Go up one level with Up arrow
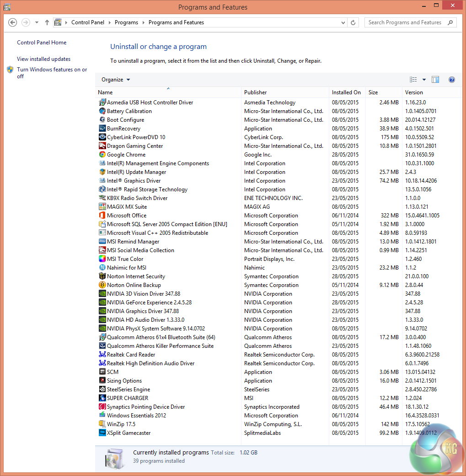Viewport: 466px width, 476px height. pyautogui.click(x=47, y=22)
